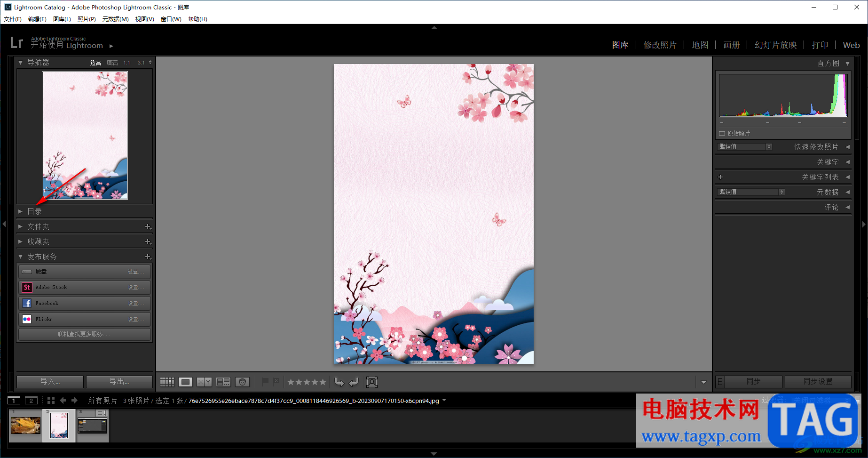
Task: Click the 导出 button
Action: 119,382
